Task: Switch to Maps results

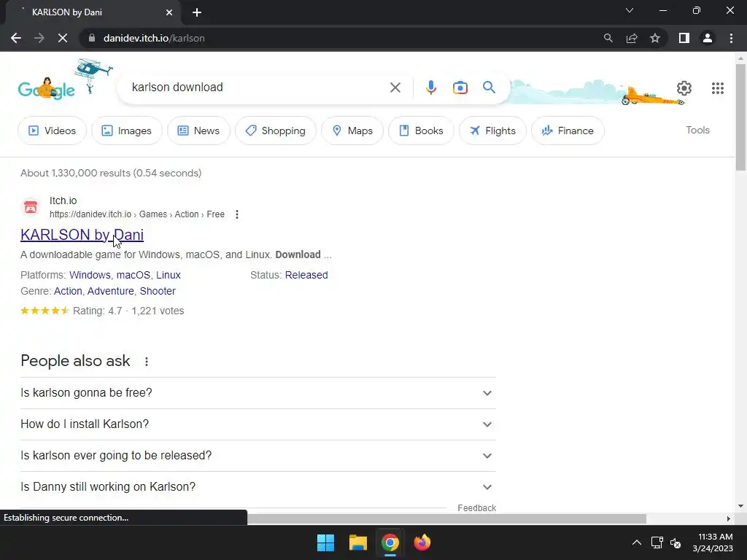Action: [x=352, y=131]
